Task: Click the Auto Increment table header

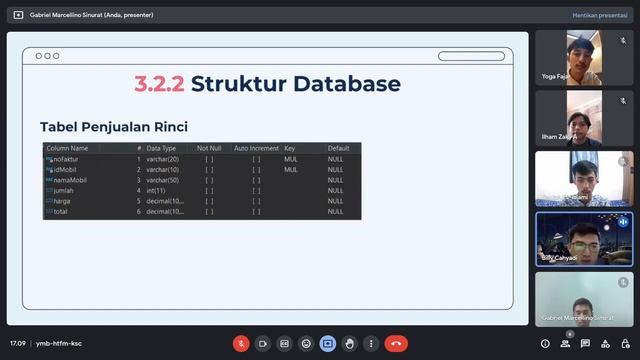Action: click(256, 148)
